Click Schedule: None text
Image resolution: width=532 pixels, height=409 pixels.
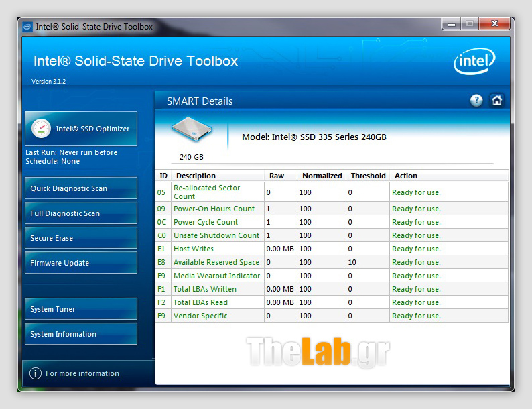tap(52, 161)
